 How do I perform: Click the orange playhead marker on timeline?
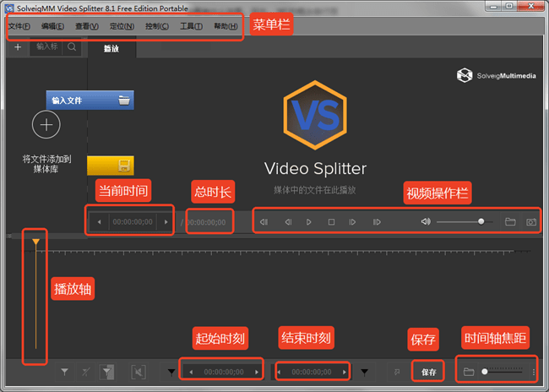(x=35, y=242)
